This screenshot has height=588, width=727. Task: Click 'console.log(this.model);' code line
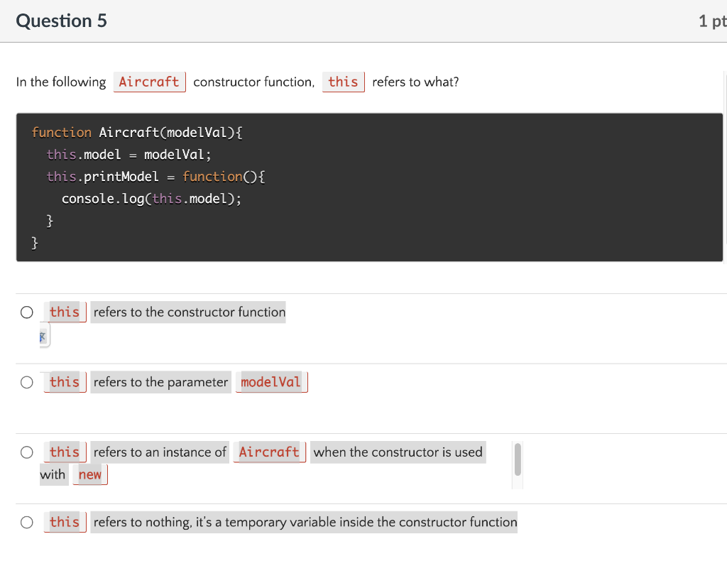(152, 199)
